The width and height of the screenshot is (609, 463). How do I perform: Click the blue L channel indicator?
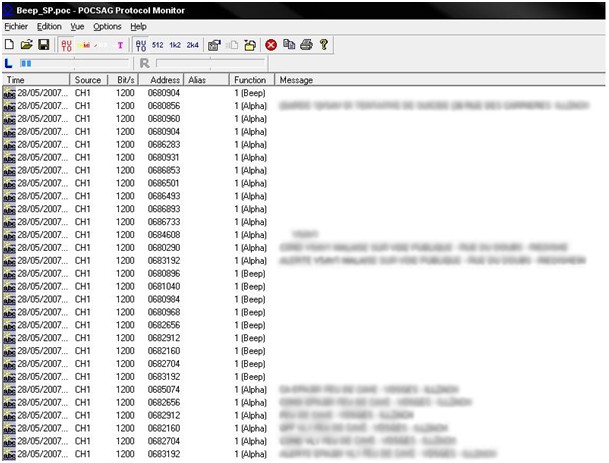click(8, 63)
